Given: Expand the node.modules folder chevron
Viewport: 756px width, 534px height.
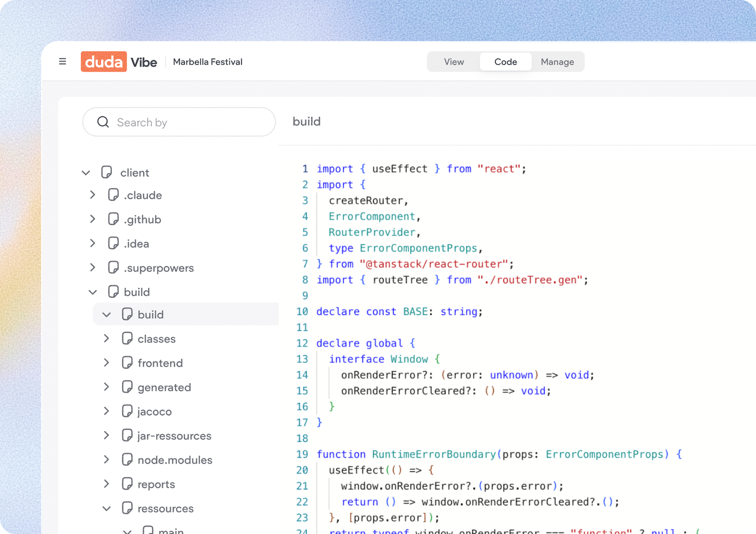Looking at the screenshot, I should pos(106,460).
